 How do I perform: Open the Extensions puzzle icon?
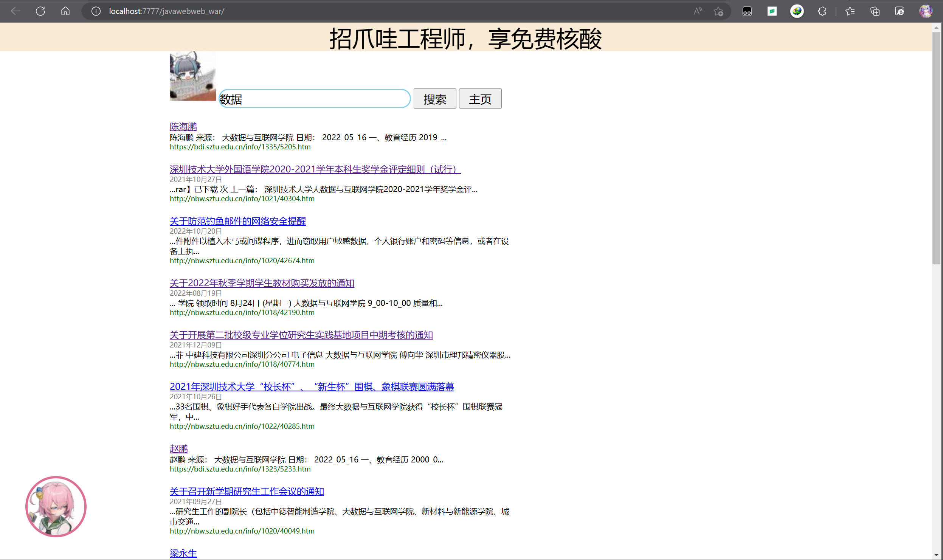coord(822,11)
